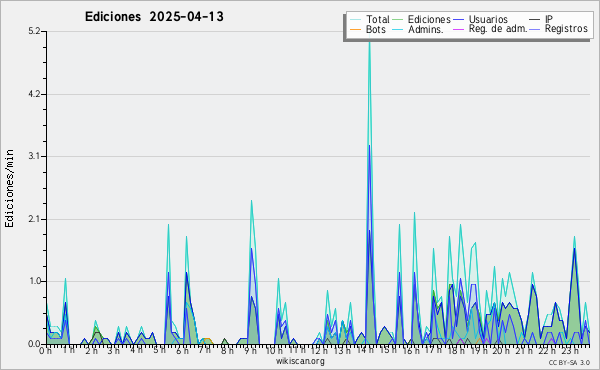This screenshot has height=370, width=600.
Task: Click the 14 h x-axis label
Action: pyautogui.click(x=365, y=351)
